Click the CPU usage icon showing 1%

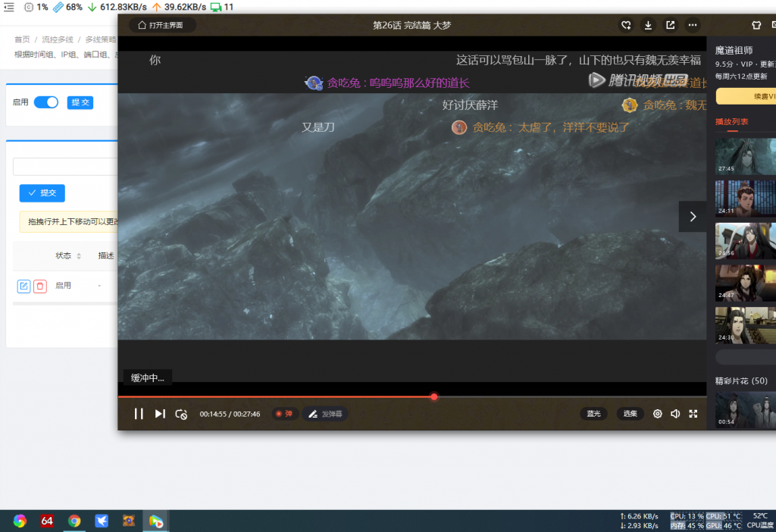(30, 7)
